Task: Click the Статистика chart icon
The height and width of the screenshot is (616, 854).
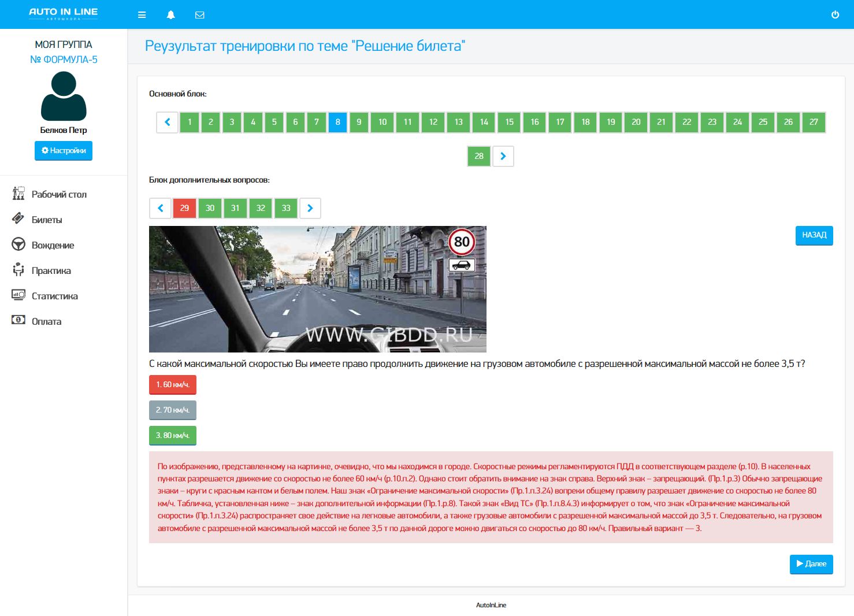Action: click(18, 295)
